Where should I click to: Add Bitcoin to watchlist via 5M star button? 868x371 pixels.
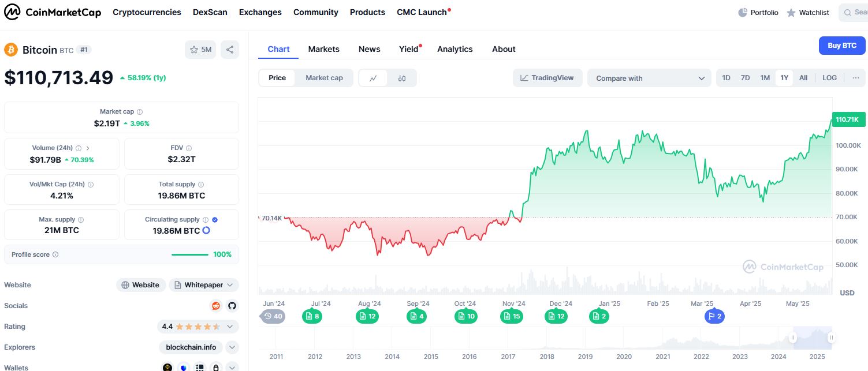(200, 50)
